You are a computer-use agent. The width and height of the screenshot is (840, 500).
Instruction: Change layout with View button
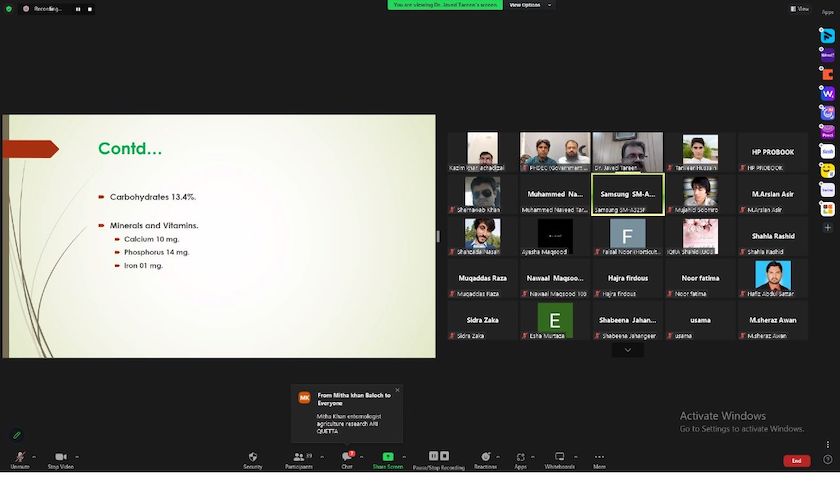tap(799, 9)
